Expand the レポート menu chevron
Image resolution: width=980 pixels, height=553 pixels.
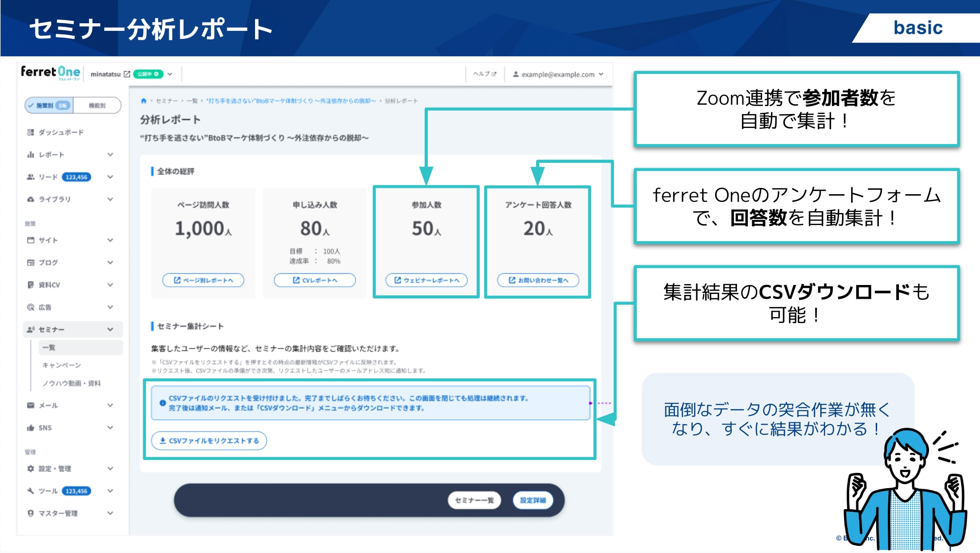(110, 155)
